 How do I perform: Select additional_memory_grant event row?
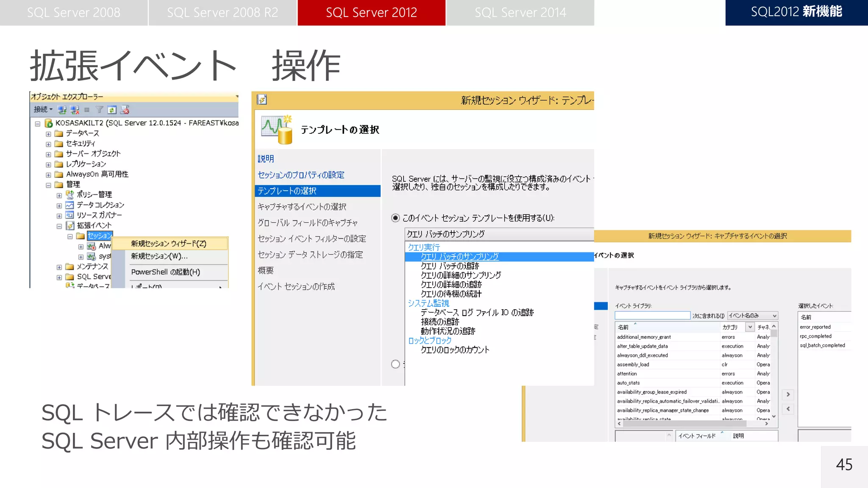[693, 337]
